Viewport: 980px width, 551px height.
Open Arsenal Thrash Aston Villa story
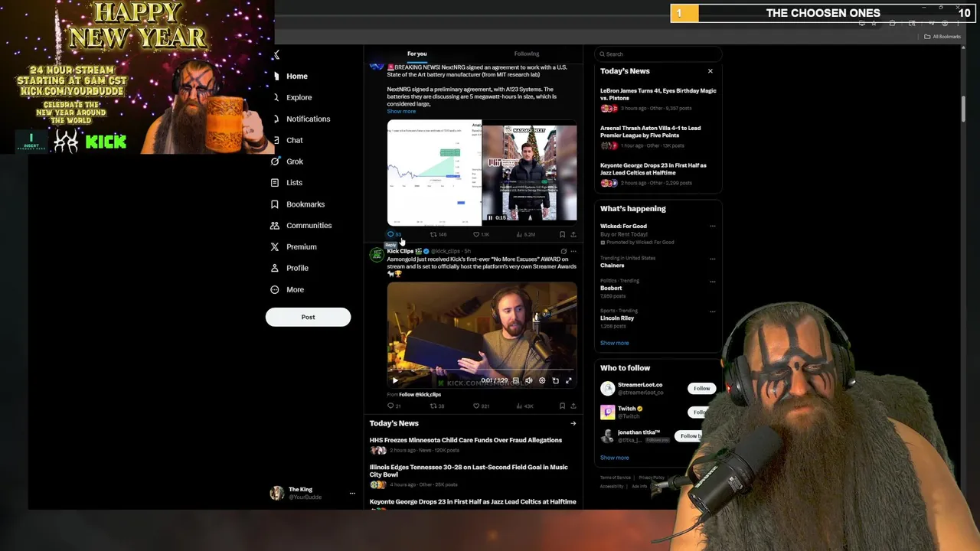point(650,132)
